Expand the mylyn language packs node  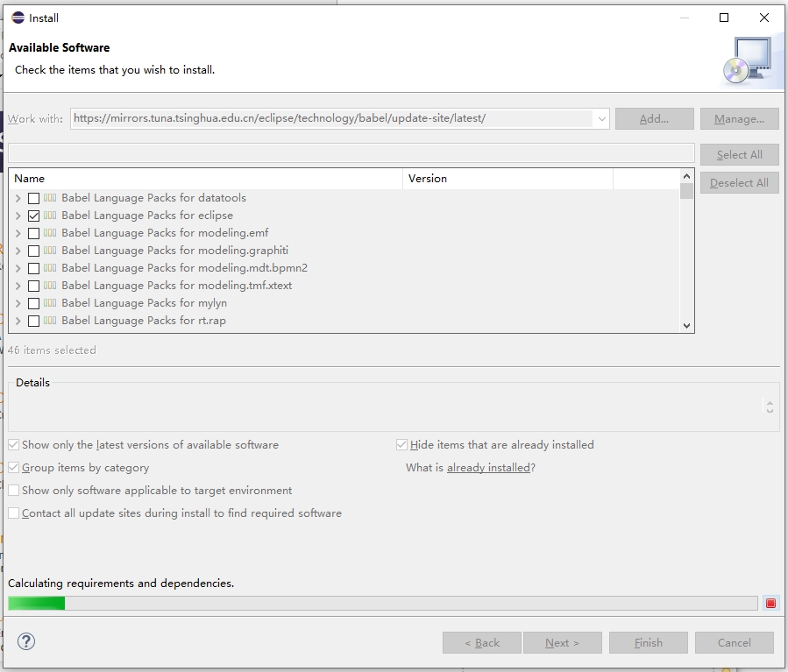coord(18,303)
